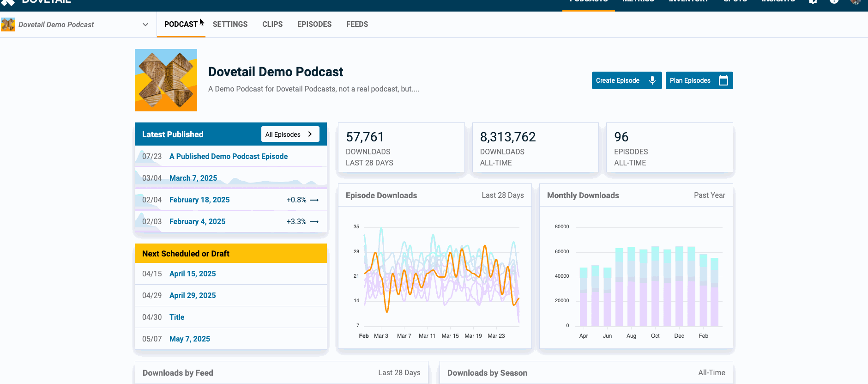868x384 pixels.
Task: Click the 57,761 downloads last 28 days card
Action: tap(401, 147)
